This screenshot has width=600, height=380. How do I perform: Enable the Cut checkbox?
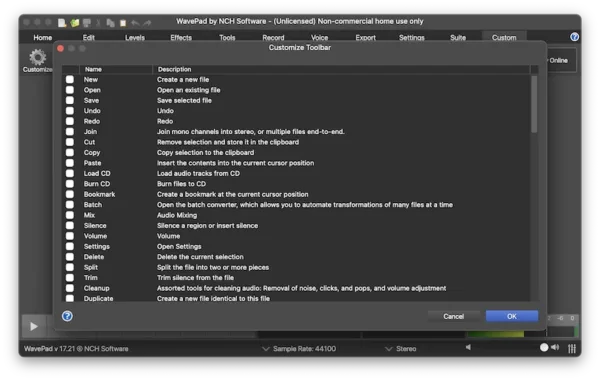pos(70,142)
